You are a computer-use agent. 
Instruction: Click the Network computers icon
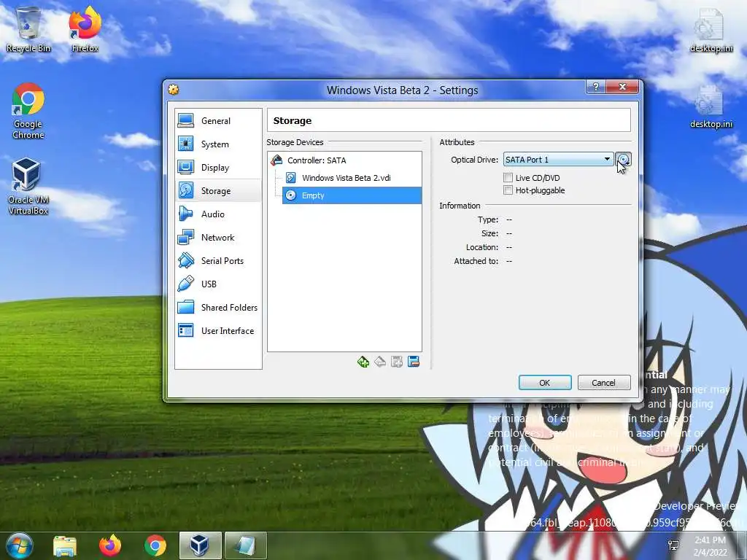[186, 237]
